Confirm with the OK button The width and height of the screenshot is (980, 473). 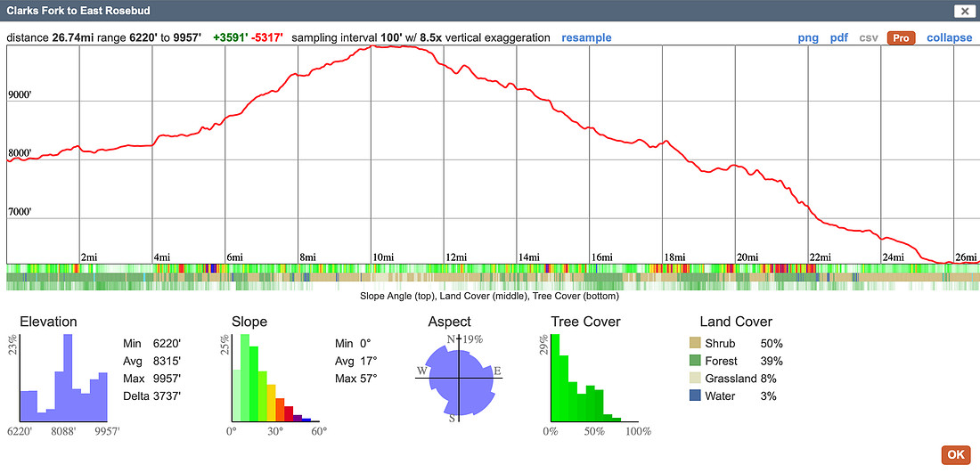pos(956,454)
